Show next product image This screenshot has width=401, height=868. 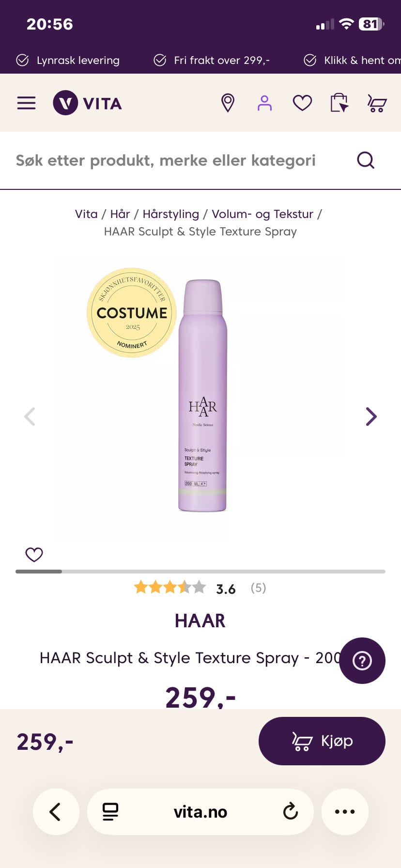click(x=371, y=416)
